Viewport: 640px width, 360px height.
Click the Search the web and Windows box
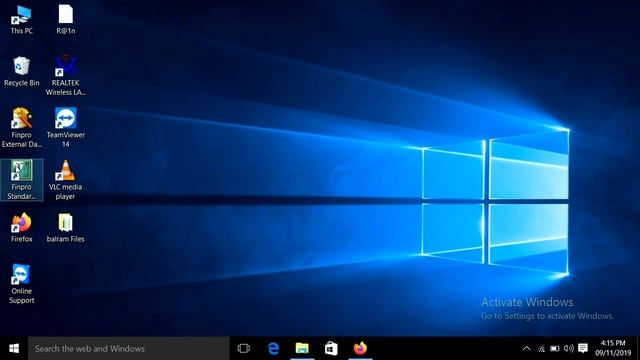pyautogui.click(x=129, y=349)
